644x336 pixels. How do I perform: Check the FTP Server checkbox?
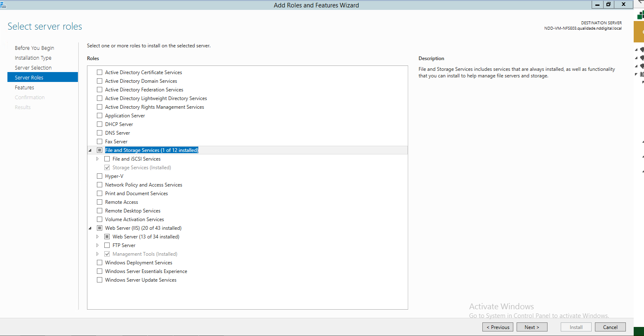click(x=107, y=245)
